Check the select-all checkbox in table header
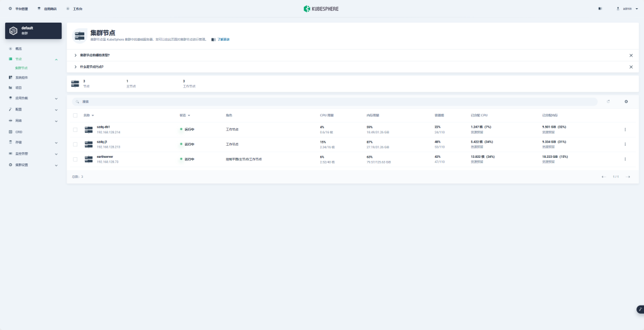644x330 pixels. tap(75, 116)
